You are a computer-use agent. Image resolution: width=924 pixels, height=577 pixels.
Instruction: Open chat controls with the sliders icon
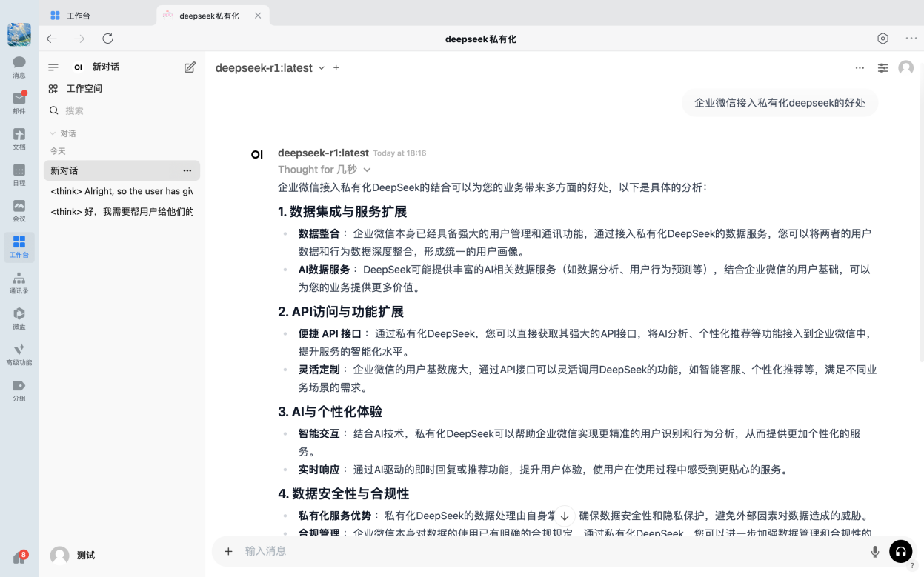(x=883, y=67)
